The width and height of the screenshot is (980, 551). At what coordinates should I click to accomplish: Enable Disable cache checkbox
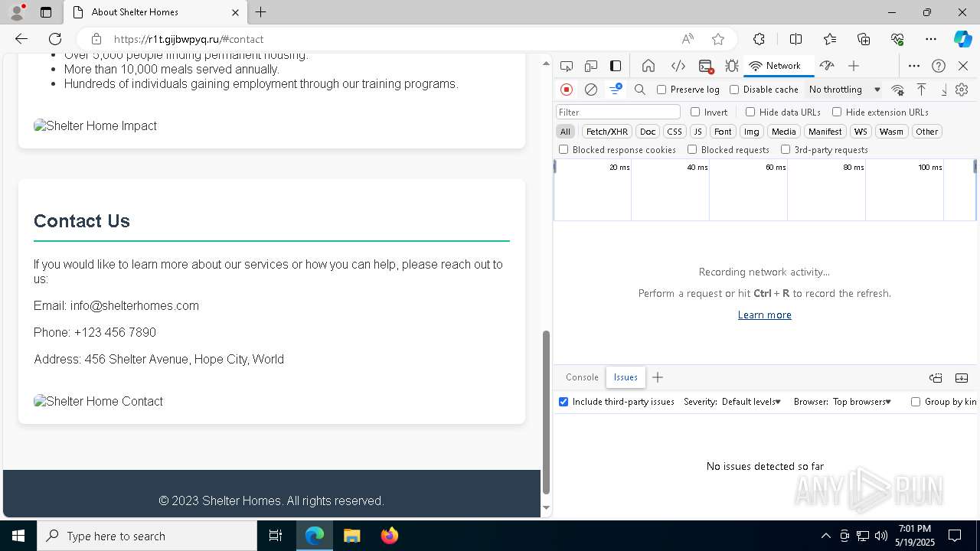734,90
